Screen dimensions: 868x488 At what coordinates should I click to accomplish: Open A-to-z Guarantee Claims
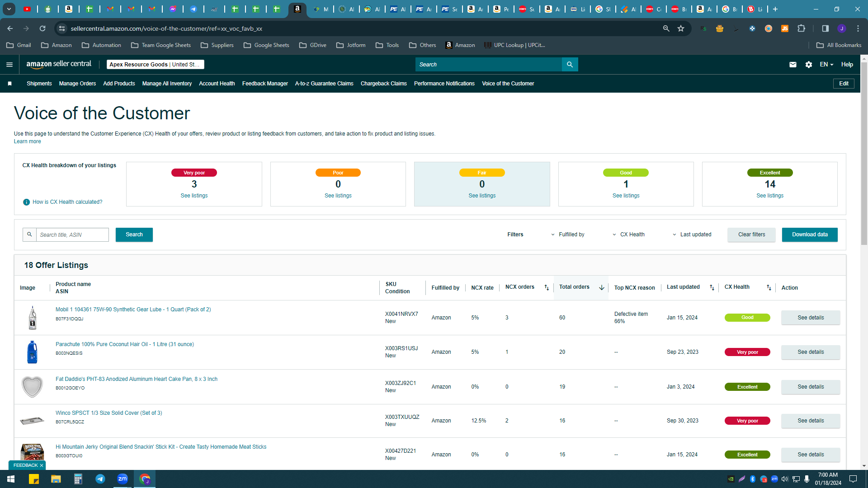click(324, 84)
